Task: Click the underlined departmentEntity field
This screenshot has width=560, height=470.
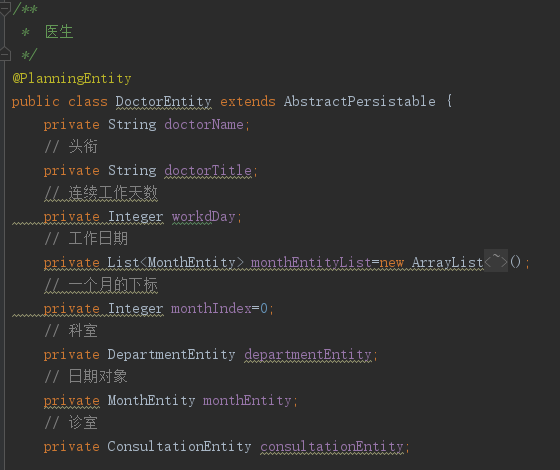Action: pyautogui.click(x=308, y=354)
